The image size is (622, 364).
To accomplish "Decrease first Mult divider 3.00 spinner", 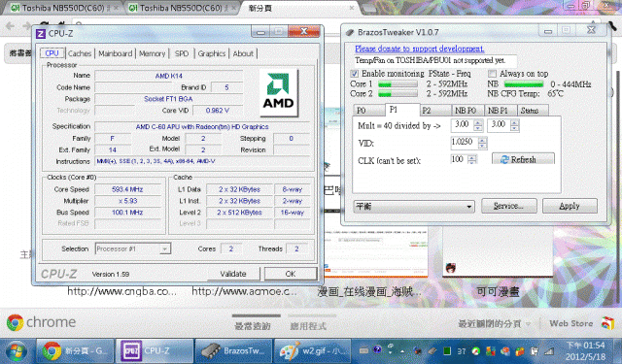I will coord(478,128).
